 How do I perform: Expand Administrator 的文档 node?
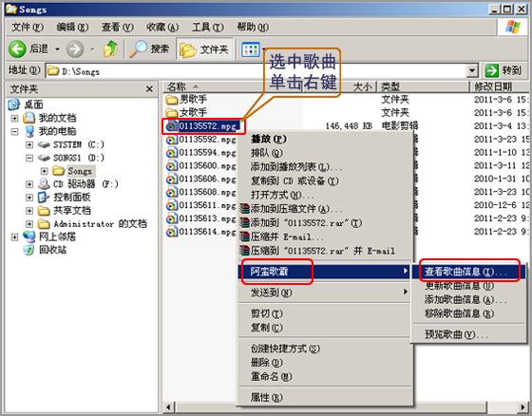point(29,224)
